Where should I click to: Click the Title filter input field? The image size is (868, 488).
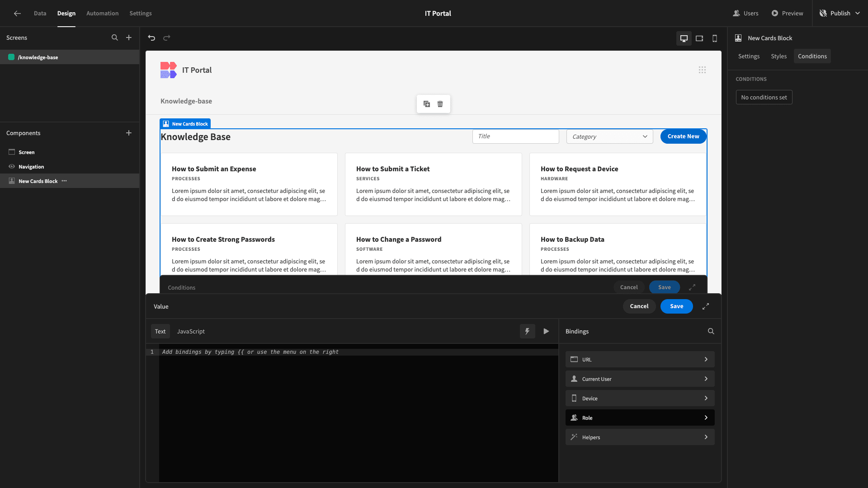pyautogui.click(x=515, y=136)
